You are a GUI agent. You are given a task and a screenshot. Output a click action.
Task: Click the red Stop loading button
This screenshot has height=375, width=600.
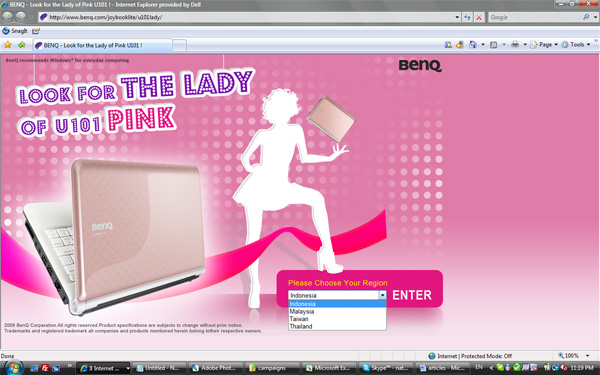point(479,17)
